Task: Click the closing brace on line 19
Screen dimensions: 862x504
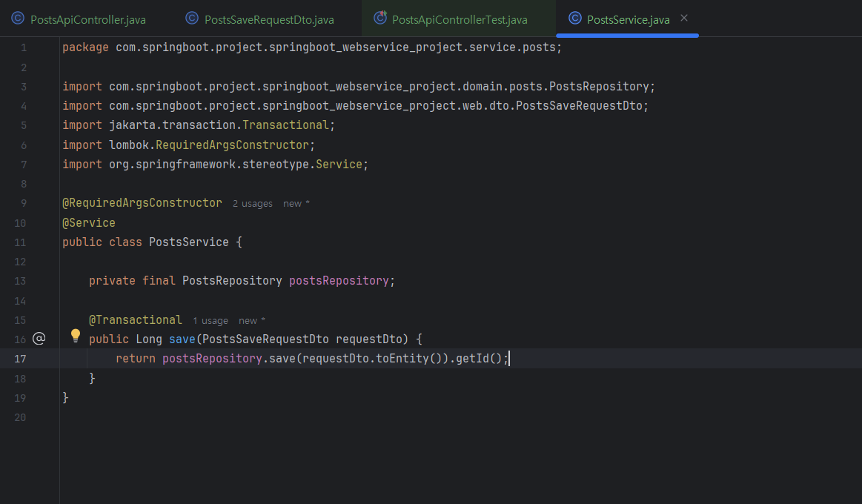Action: pyautogui.click(x=65, y=397)
